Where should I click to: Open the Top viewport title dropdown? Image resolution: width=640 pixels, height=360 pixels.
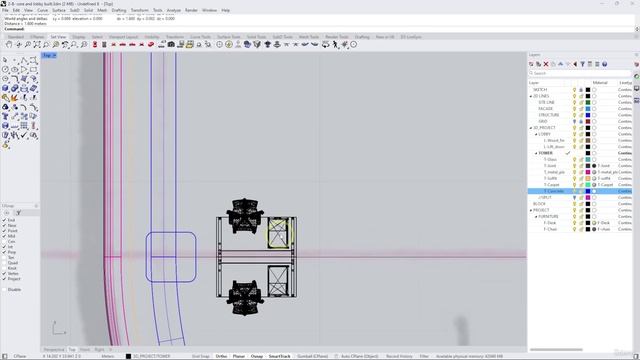tap(54, 55)
